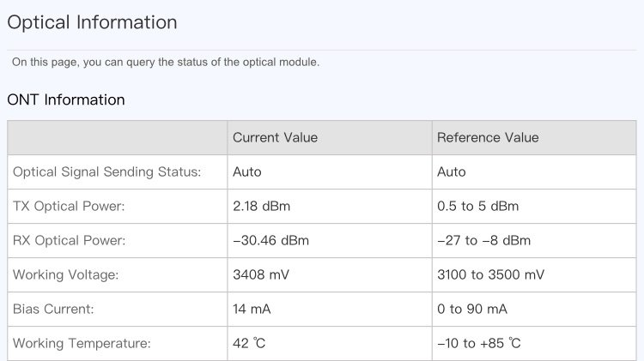The height and width of the screenshot is (361, 644).
Task: Select the Current Value column header
Action: point(275,137)
